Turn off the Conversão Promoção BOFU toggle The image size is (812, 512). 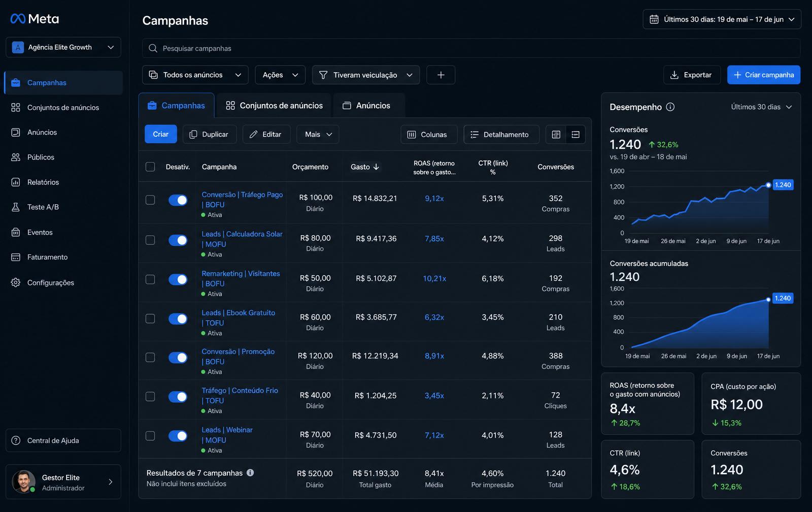178,358
